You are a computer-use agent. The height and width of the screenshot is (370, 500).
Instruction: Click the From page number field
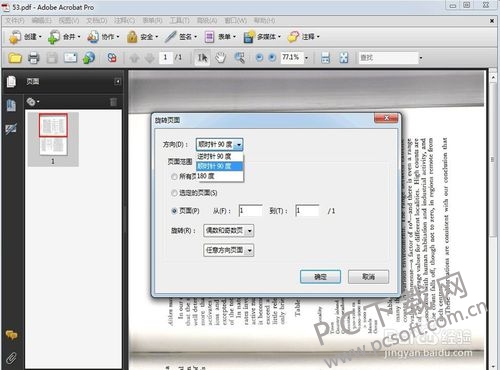tap(251, 211)
